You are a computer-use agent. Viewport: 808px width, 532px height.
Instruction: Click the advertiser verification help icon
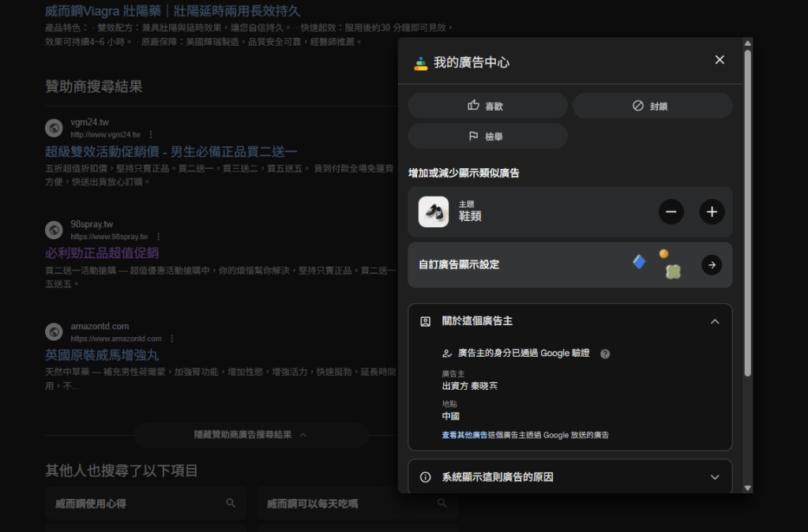click(x=605, y=354)
